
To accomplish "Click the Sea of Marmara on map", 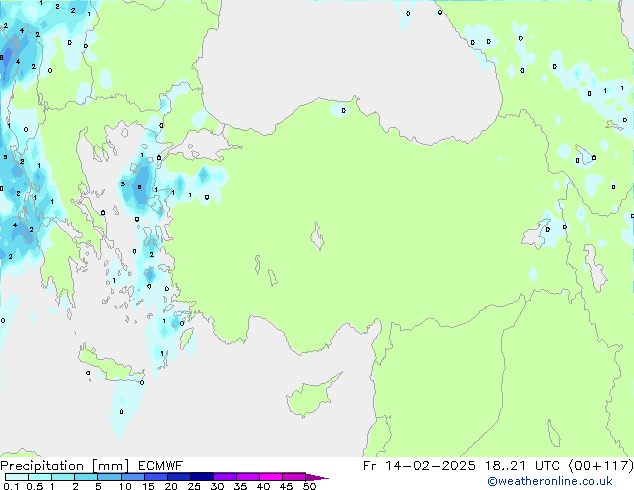I will [x=202, y=146].
